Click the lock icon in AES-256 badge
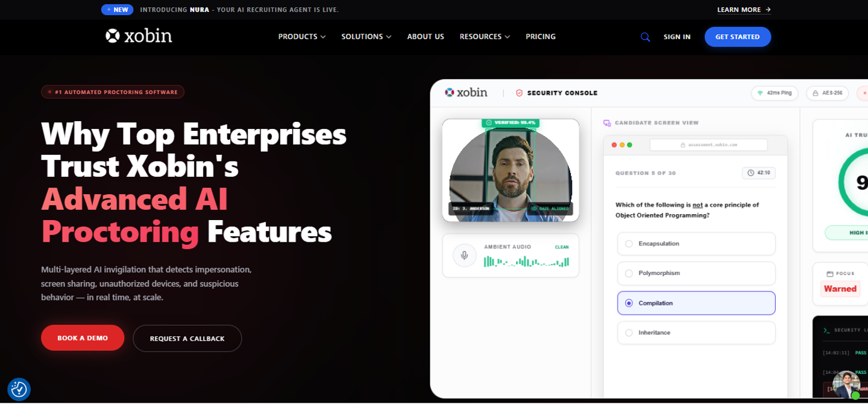Image resolution: width=868 pixels, height=404 pixels. tap(815, 93)
